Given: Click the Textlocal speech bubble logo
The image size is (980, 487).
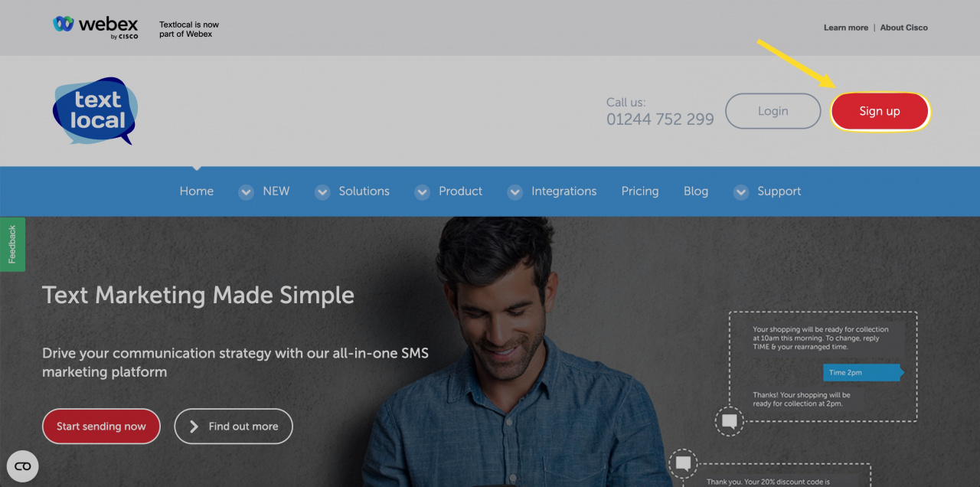Looking at the screenshot, I should [96, 111].
